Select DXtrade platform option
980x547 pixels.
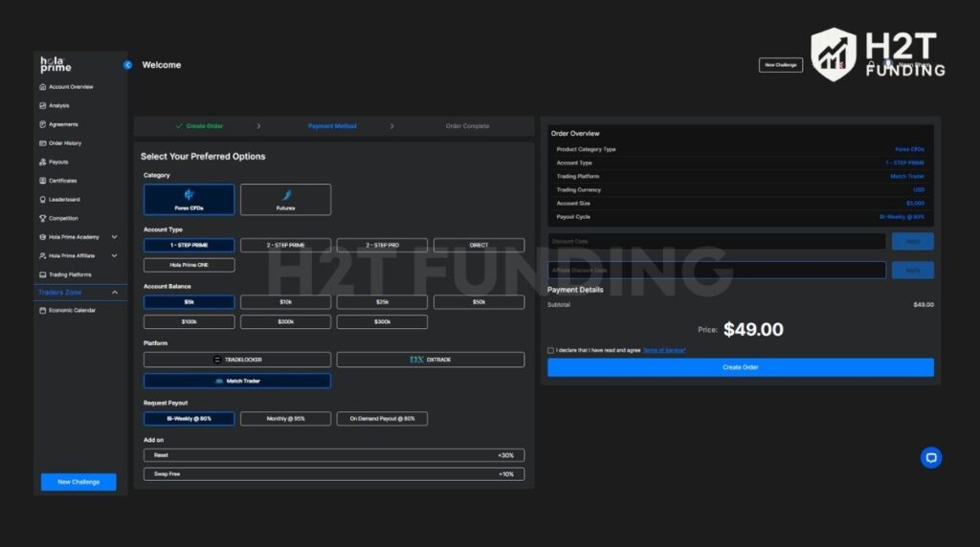pos(431,360)
